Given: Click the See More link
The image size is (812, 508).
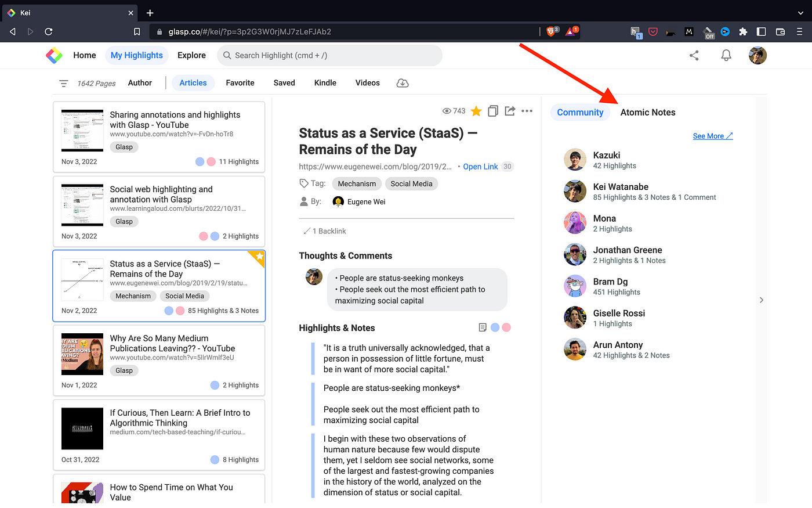Looking at the screenshot, I should 713,136.
